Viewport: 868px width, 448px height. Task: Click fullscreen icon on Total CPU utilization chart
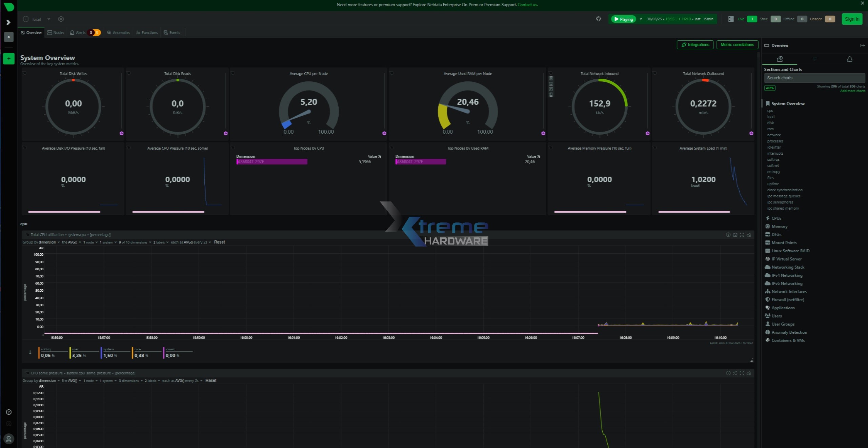pyautogui.click(x=742, y=235)
